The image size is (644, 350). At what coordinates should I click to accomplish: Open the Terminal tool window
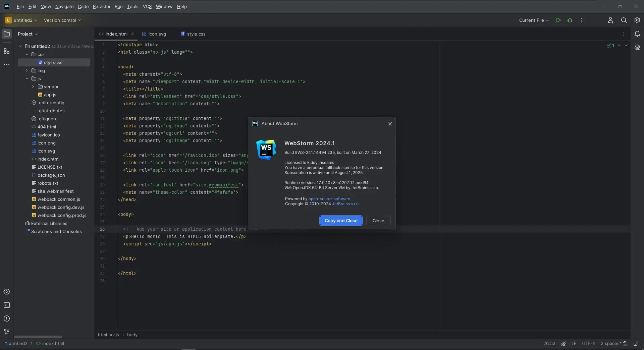click(x=7, y=305)
